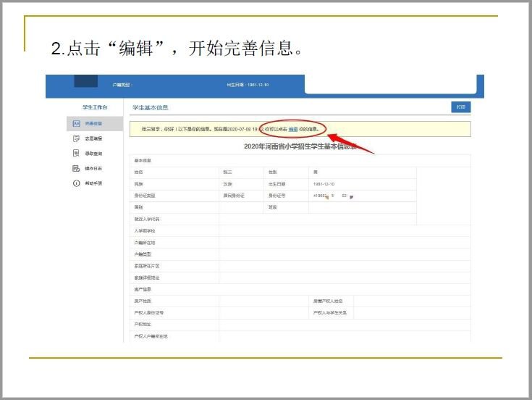Click the 编辑 link in yellow notice
The image size is (532, 400).
(x=293, y=129)
